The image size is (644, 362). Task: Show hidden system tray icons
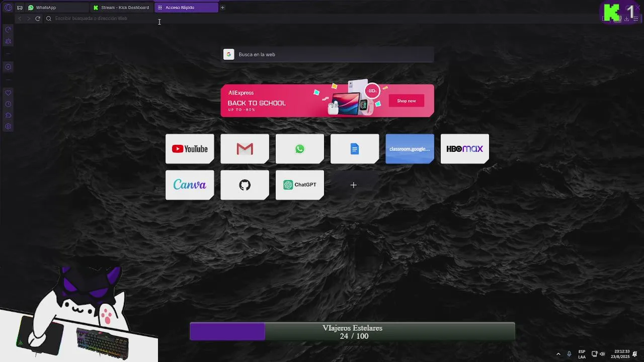pos(558,354)
